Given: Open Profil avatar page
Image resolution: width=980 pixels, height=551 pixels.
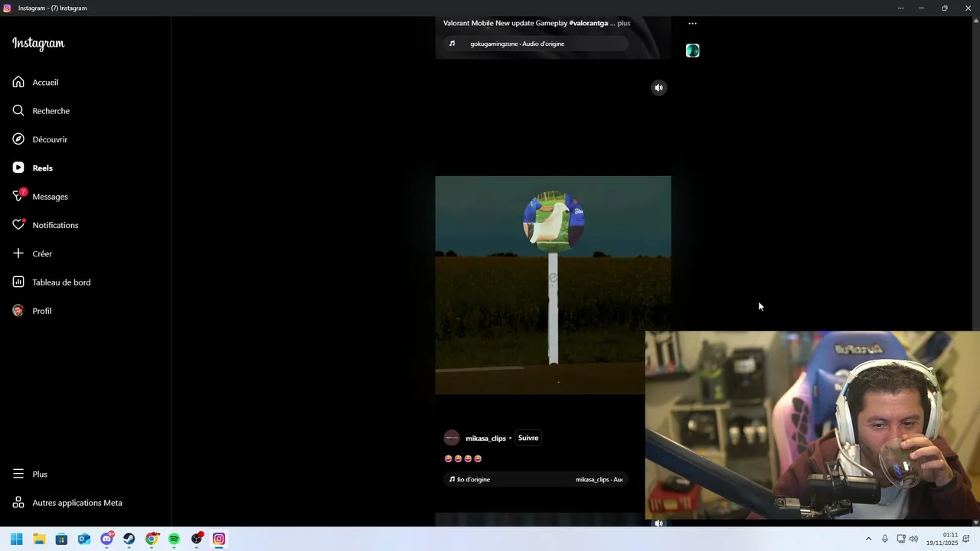Looking at the screenshot, I should tap(18, 311).
